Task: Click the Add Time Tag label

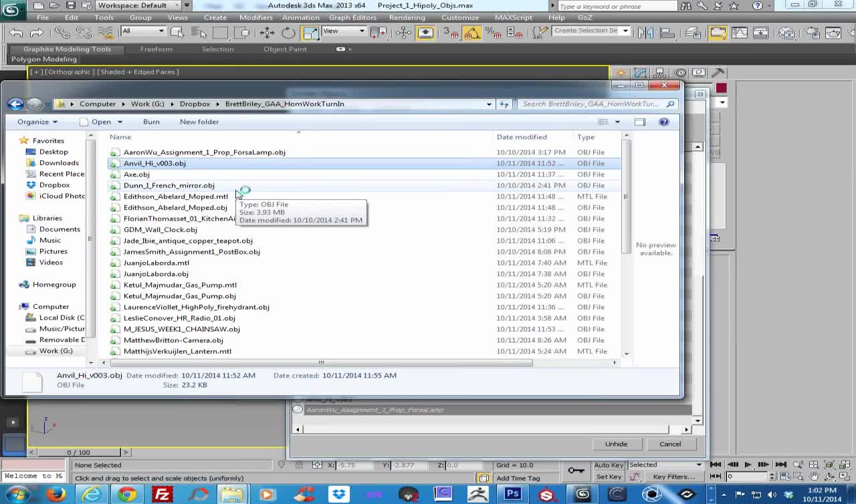Action: (x=518, y=478)
